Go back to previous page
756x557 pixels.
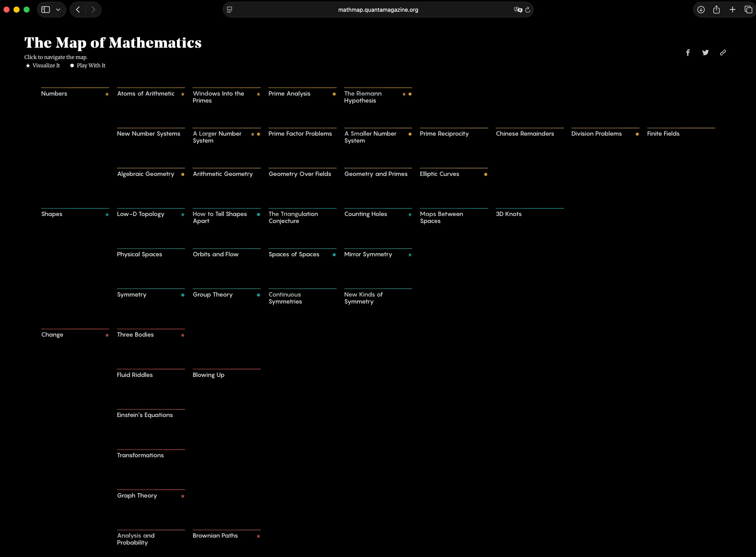click(x=78, y=10)
